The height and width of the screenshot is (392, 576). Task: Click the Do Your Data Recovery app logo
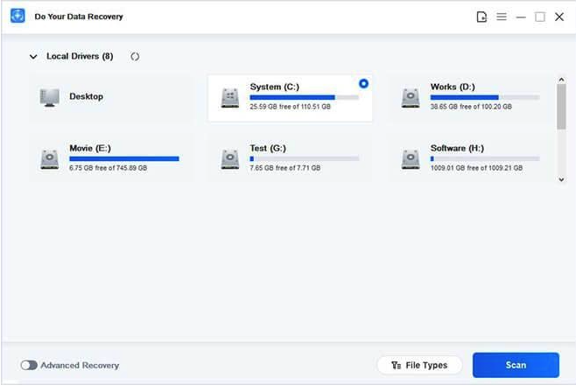18,16
